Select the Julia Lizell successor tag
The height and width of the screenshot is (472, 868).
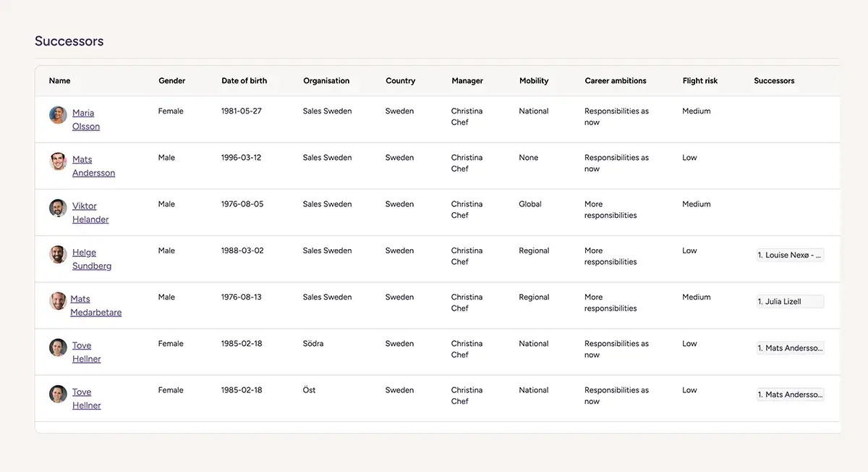click(790, 301)
